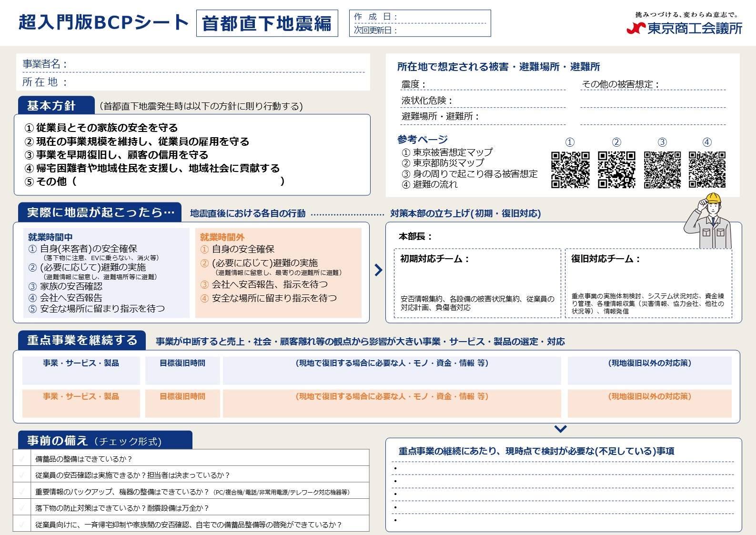Check the 落下物の防止対策 checkbox
Image resolution: width=756 pixels, height=535 pixels.
coord(22,508)
